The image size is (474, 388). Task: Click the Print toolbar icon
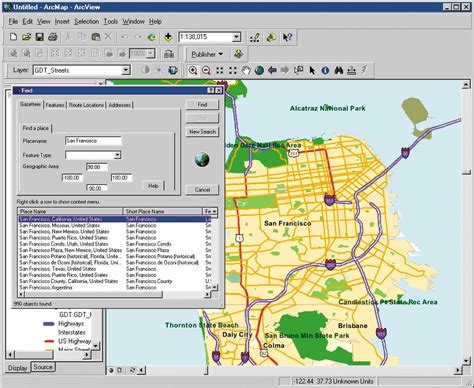[53, 37]
